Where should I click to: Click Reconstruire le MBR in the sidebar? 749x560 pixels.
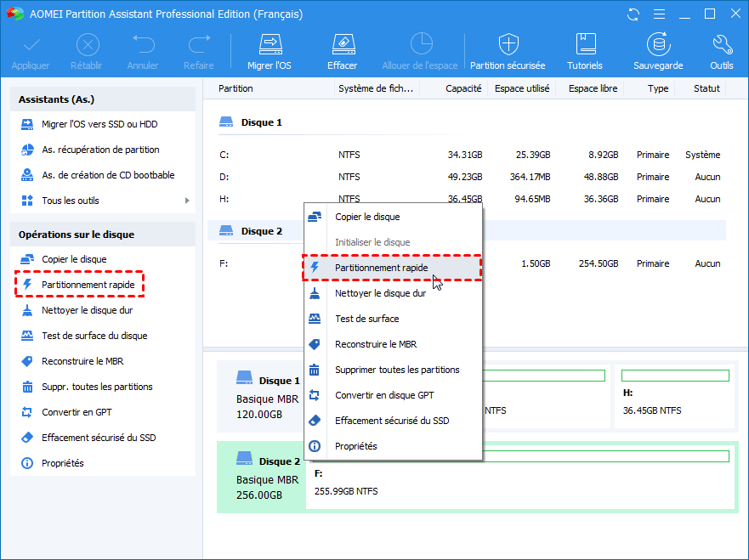(x=82, y=361)
